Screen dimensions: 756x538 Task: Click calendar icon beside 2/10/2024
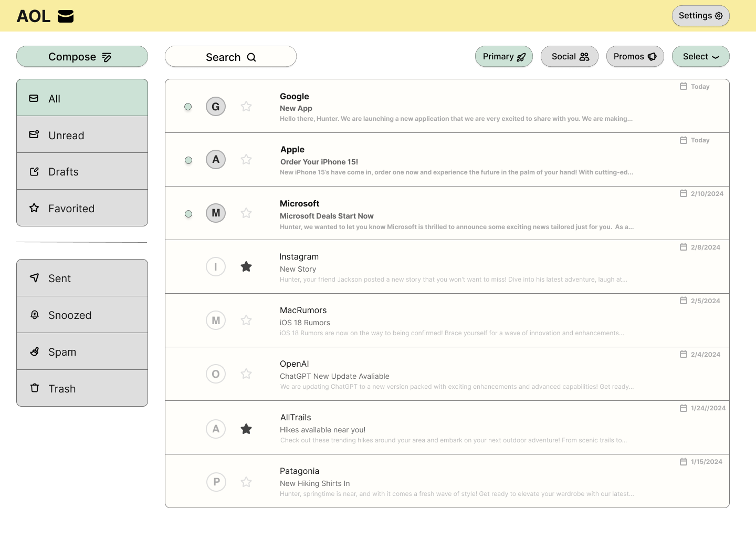(684, 193)
